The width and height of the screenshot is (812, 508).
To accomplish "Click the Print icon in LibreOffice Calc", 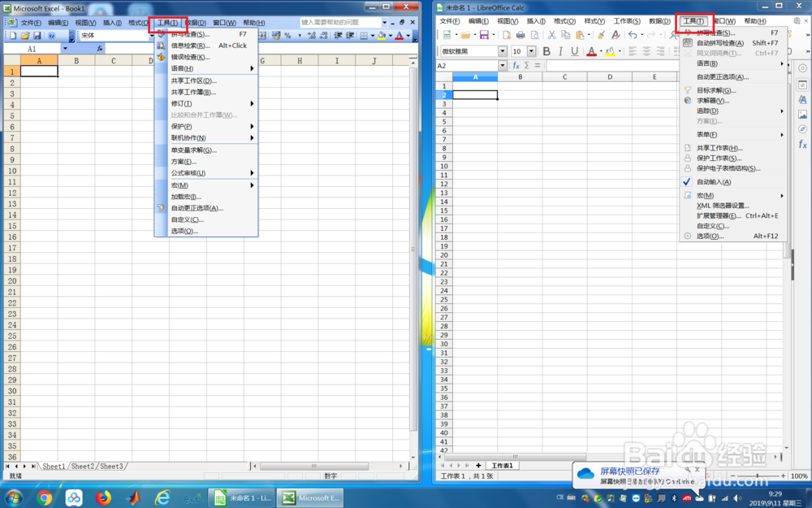I will 520,35.
